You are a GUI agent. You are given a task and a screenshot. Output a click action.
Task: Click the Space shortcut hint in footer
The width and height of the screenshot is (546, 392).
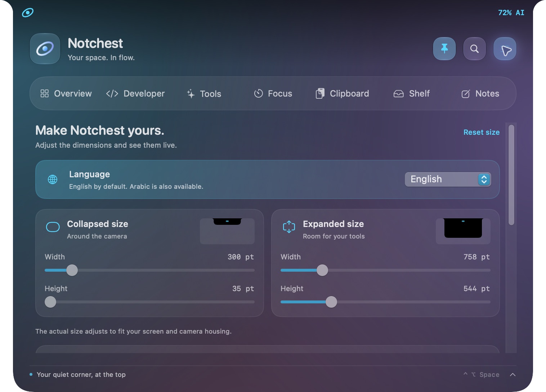(x=482, y=375)
